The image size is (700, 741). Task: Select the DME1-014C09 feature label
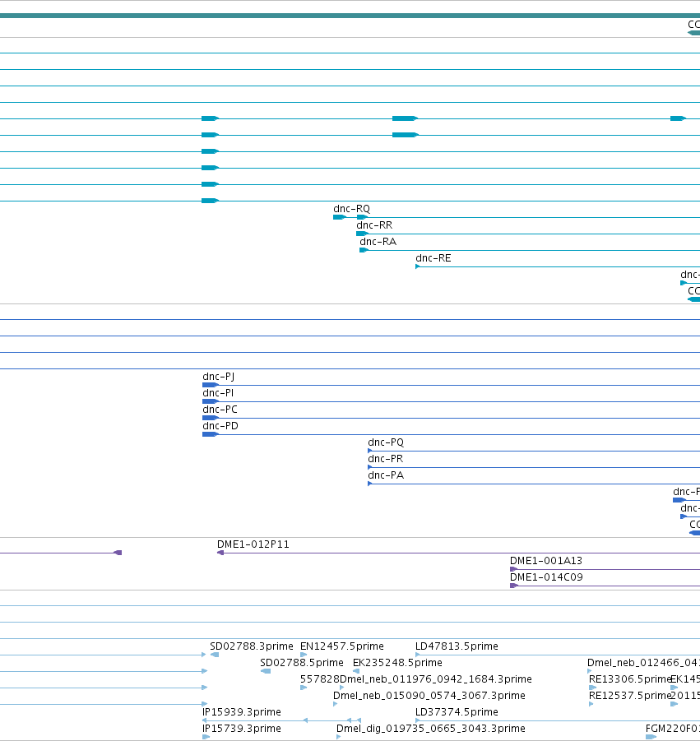tap(546, 577)
